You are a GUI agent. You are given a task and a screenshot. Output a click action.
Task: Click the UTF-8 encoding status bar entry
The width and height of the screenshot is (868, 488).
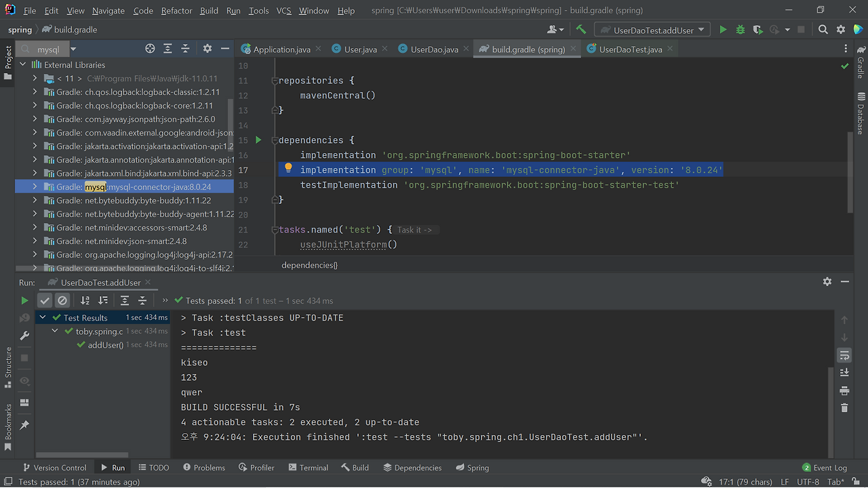tap(808, 482)
